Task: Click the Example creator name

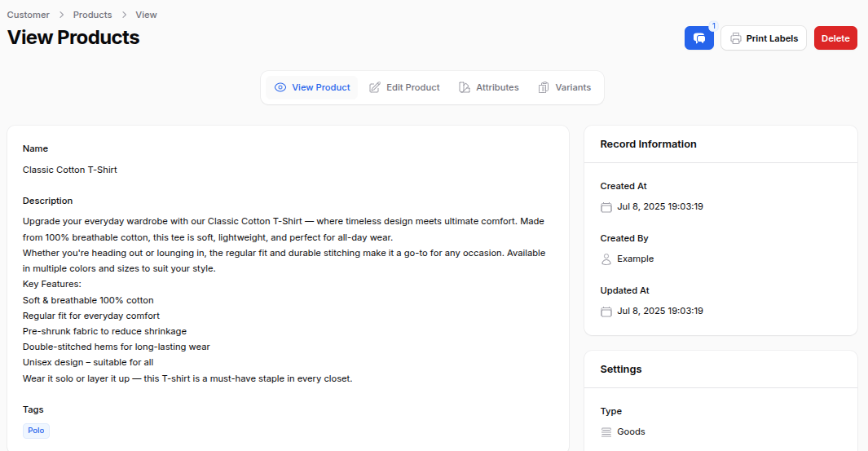Action: pyautogui.click(x=635, y=259)
